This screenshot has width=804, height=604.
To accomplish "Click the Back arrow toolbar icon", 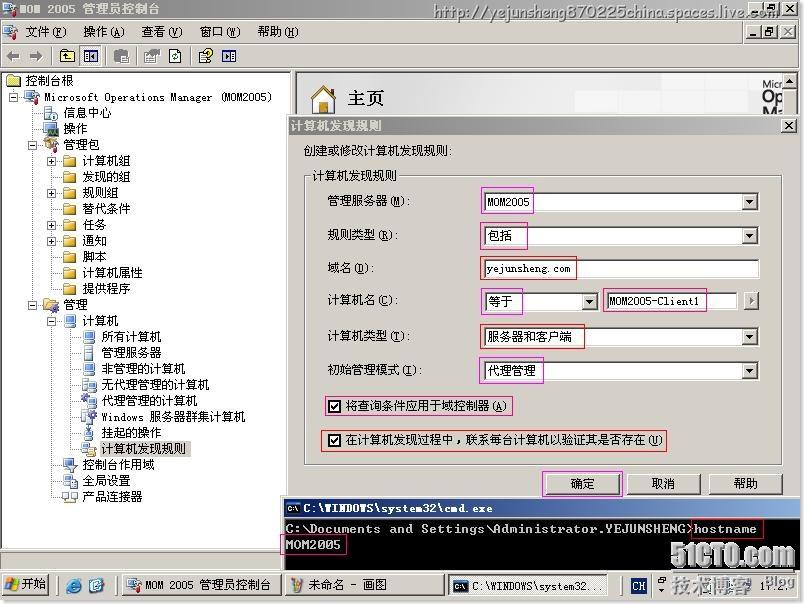I will coord(13,56).
